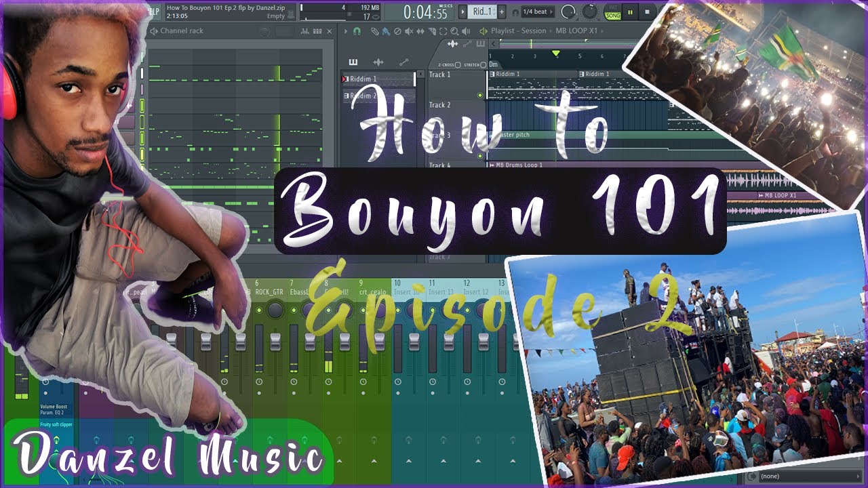Image resolution: width=868 pixels, height=488 pixels.
Task: Expand the send arrow below Insert 10
Action: [408, 461]
